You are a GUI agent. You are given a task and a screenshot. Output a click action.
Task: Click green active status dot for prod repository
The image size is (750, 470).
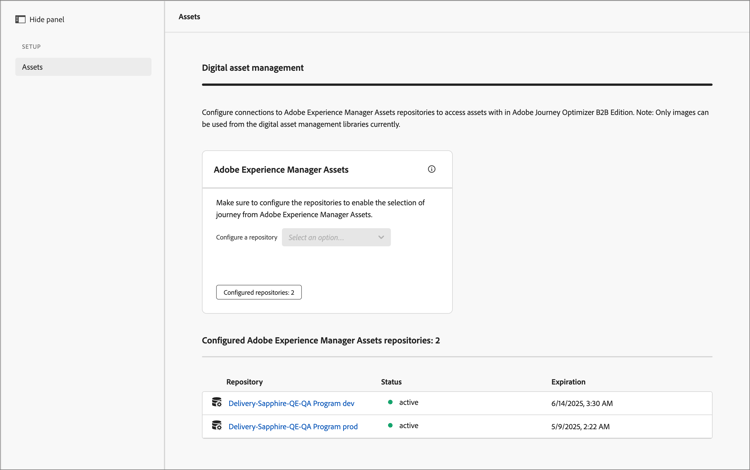[390, 426]
